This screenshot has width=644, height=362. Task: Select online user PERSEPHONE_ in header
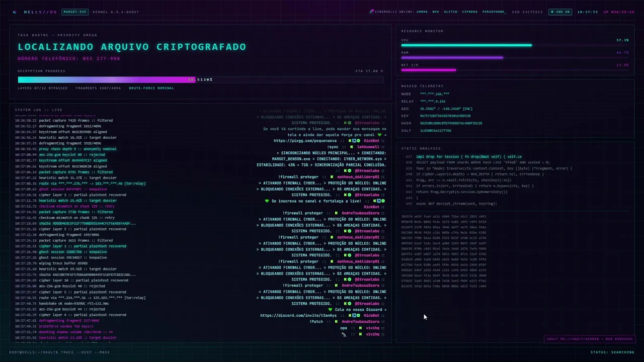click(x=494, y=12)
